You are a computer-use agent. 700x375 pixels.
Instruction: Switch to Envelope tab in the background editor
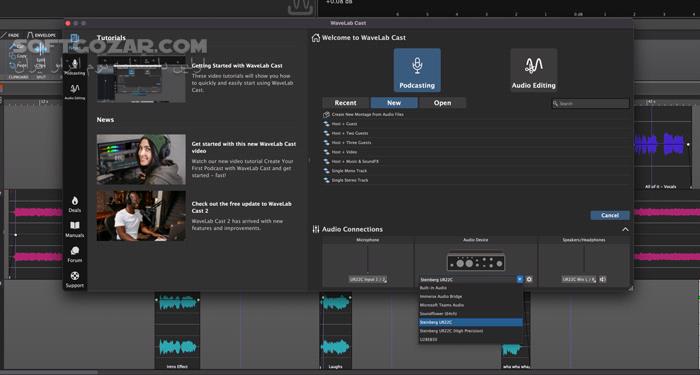coord(42,35)
